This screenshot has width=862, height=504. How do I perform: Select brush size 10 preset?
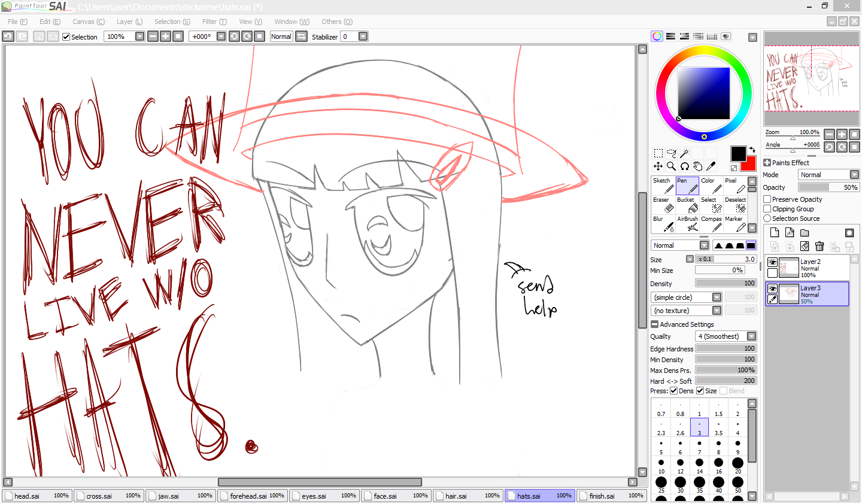point(661,466)
